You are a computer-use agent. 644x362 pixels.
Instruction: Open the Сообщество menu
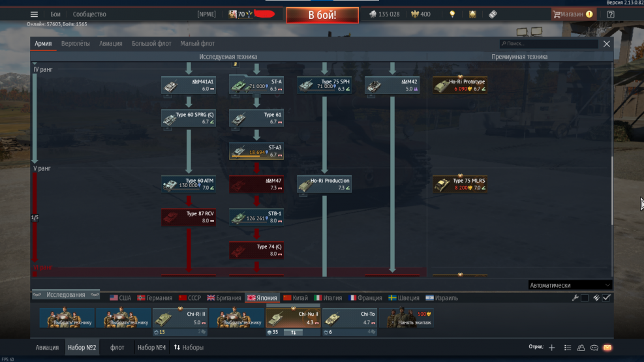tap(89, 14)
